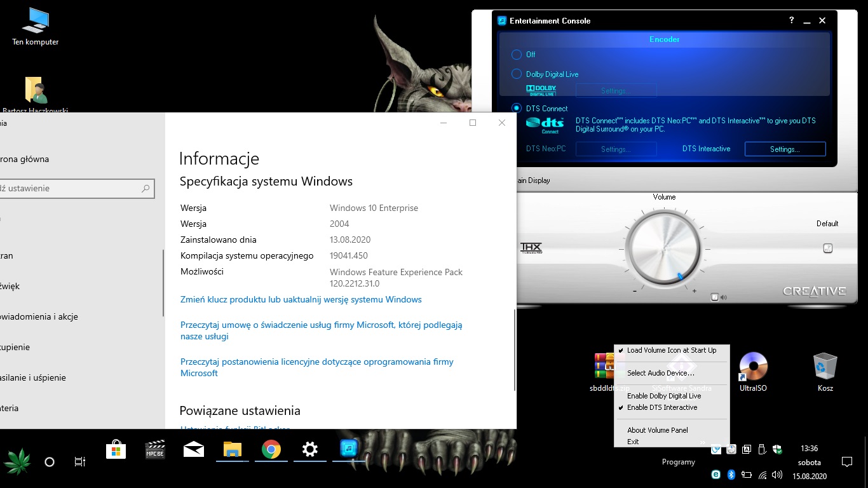Select the install date 13.08.2020 text

pyautogui.click(x=350, y=240)
